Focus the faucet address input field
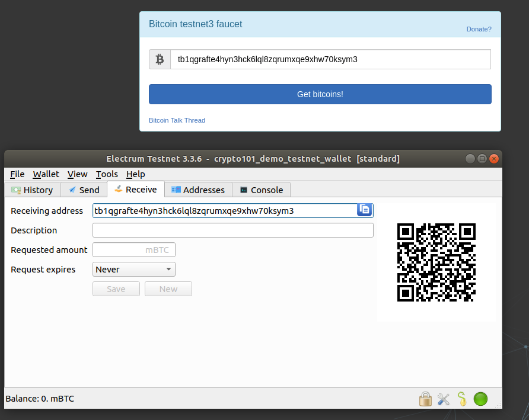529x420 pixels. click(331, 59)
